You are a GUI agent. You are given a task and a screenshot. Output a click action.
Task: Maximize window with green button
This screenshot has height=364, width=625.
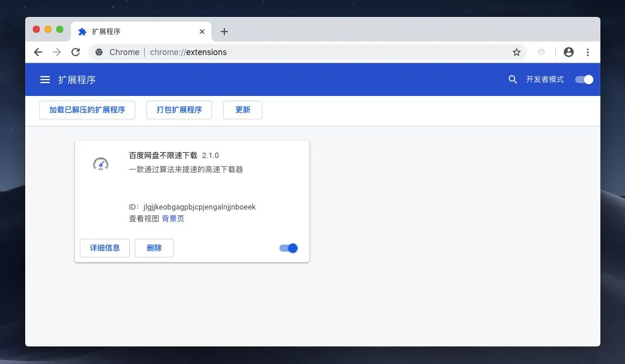pos(60,29)
